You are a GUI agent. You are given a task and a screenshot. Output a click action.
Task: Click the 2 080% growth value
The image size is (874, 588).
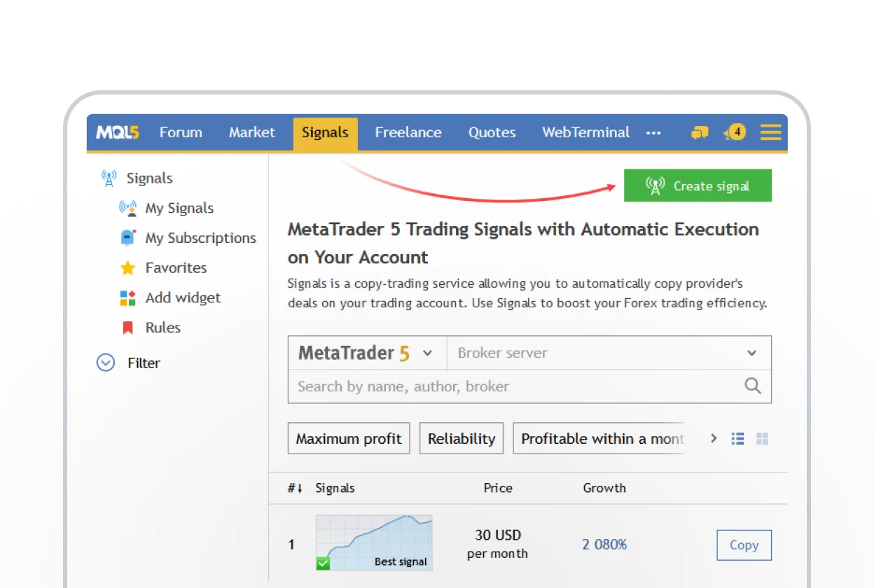click(604, 544)
